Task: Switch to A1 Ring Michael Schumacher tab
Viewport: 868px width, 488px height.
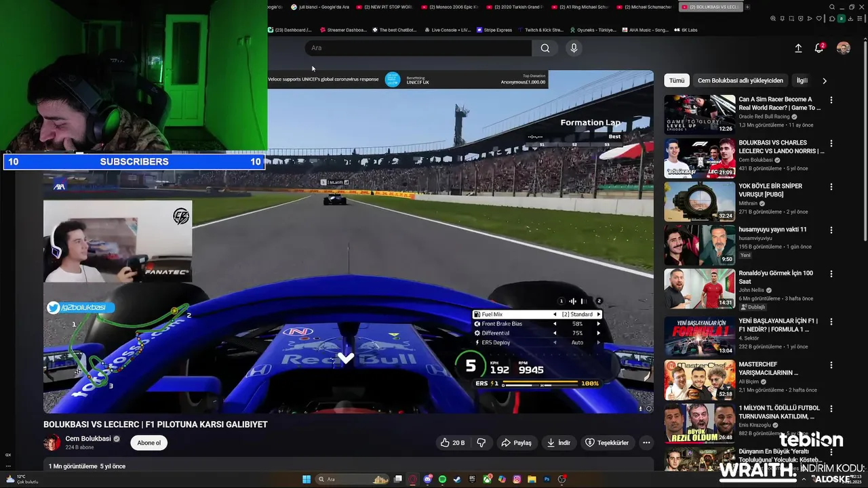Action: (581, 7)
